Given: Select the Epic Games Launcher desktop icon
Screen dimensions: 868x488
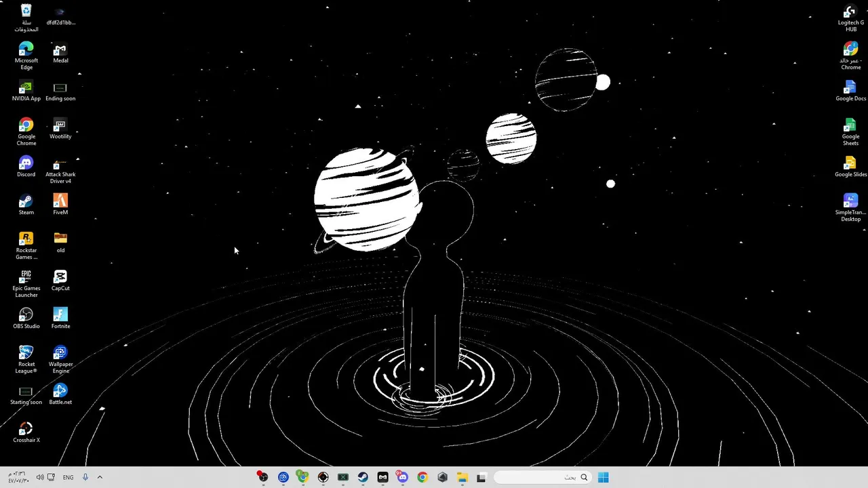Looking at the screenshot, I should (26, 283).
